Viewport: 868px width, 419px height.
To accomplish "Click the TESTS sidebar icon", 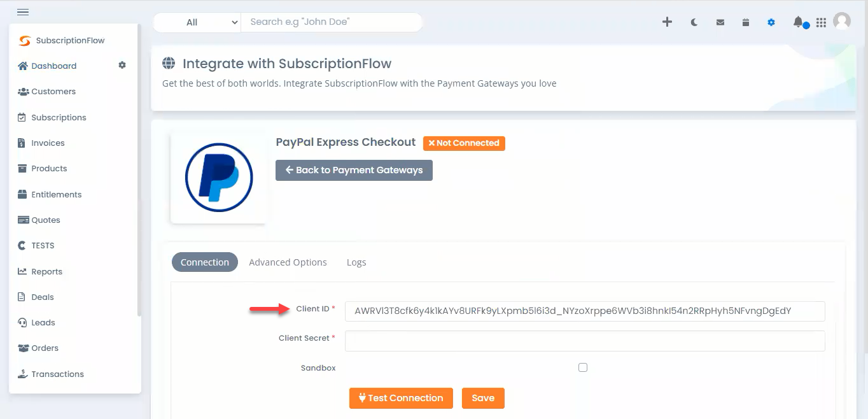I will pos(22,246).
